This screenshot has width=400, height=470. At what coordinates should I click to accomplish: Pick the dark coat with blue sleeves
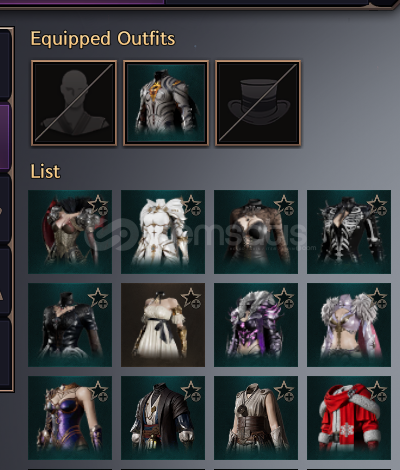pos(163,418)
